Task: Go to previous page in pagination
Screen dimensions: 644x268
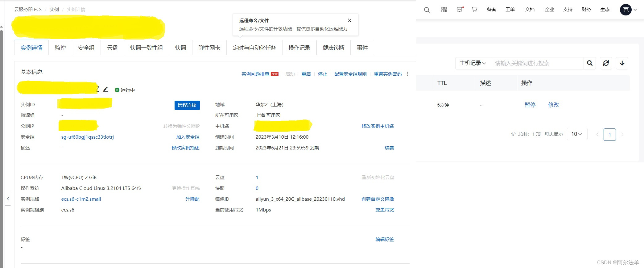Action: click(x=597, y=135)
